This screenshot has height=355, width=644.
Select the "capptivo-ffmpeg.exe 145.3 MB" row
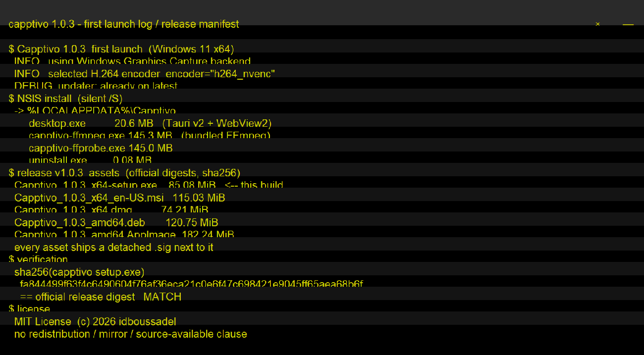(x=150, y=136)
